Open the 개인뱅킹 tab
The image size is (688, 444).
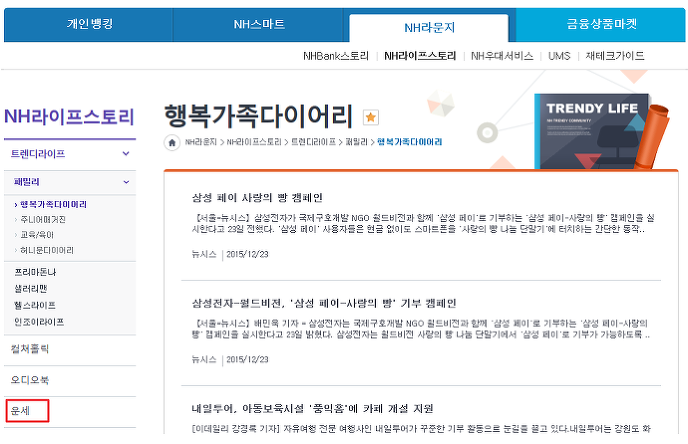90,24
